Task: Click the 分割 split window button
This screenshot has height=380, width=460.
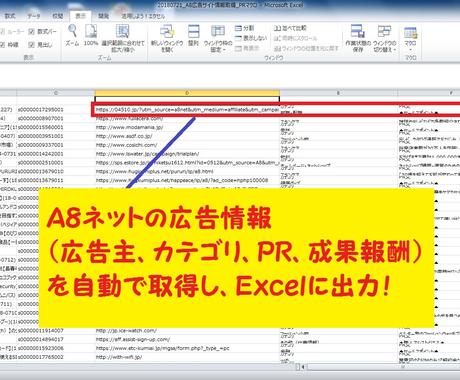Action: pos(244,28)
